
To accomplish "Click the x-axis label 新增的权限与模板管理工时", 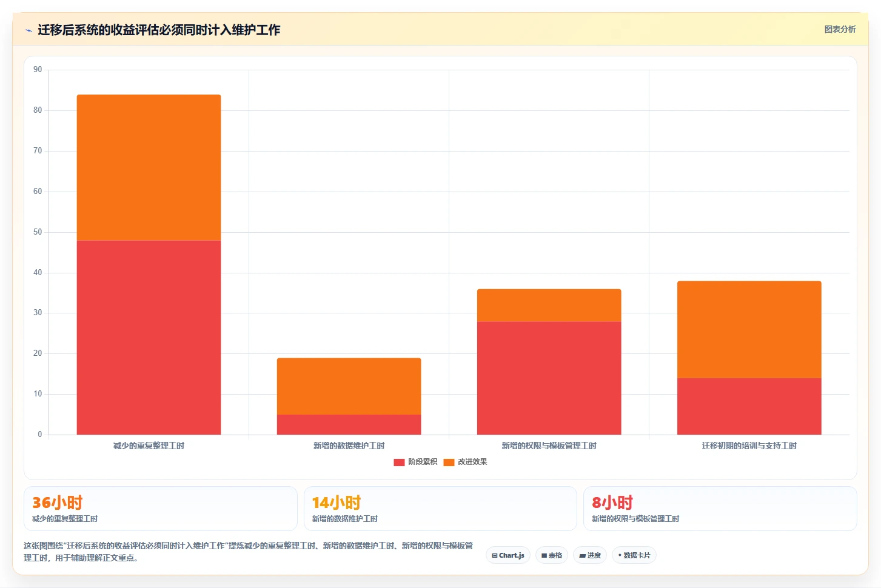I will [549, 446].
